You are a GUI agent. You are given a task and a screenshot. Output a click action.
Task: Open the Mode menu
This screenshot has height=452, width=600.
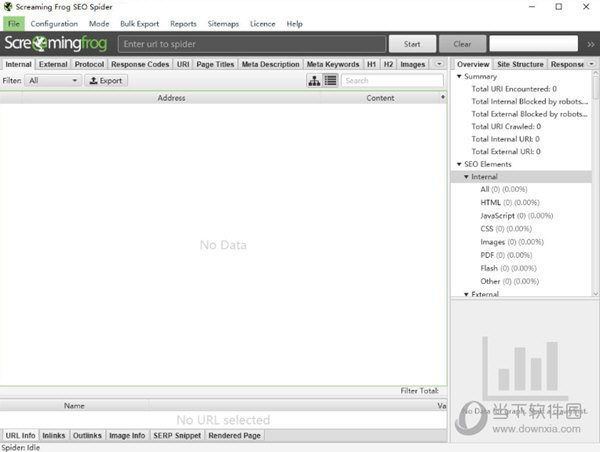pos(99,24)
